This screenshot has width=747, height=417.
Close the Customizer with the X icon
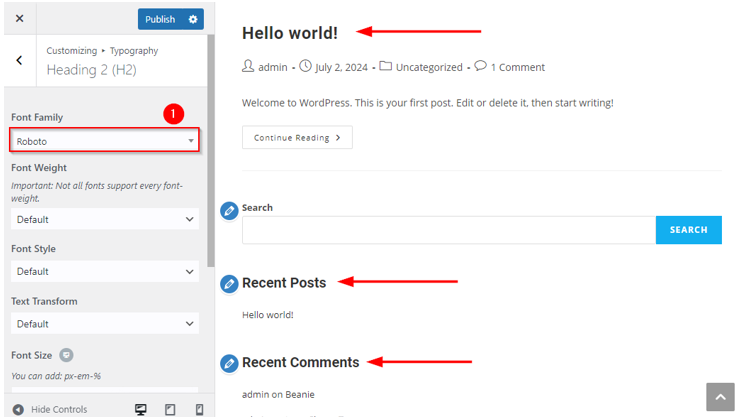pyautogui.click(x=20, y=19)
